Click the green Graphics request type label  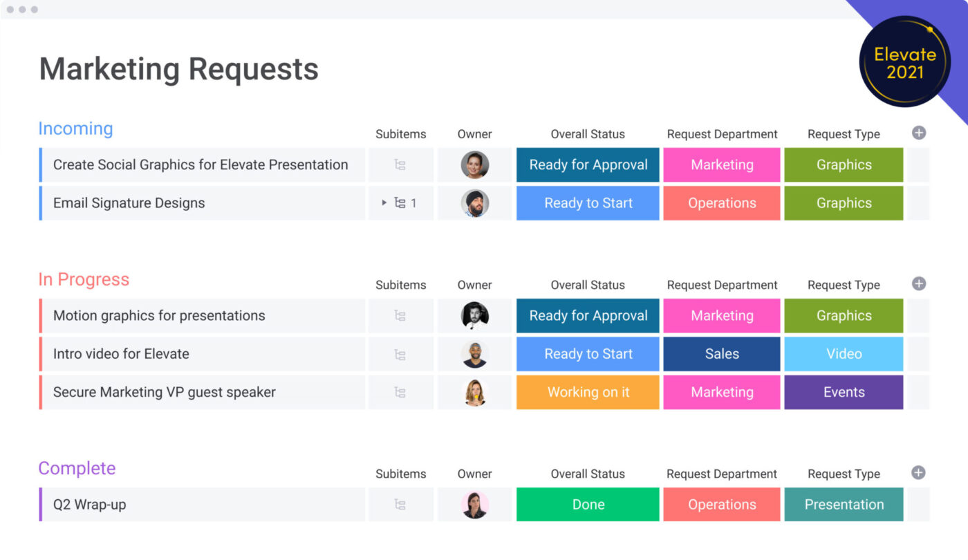[x=844, y=165]
